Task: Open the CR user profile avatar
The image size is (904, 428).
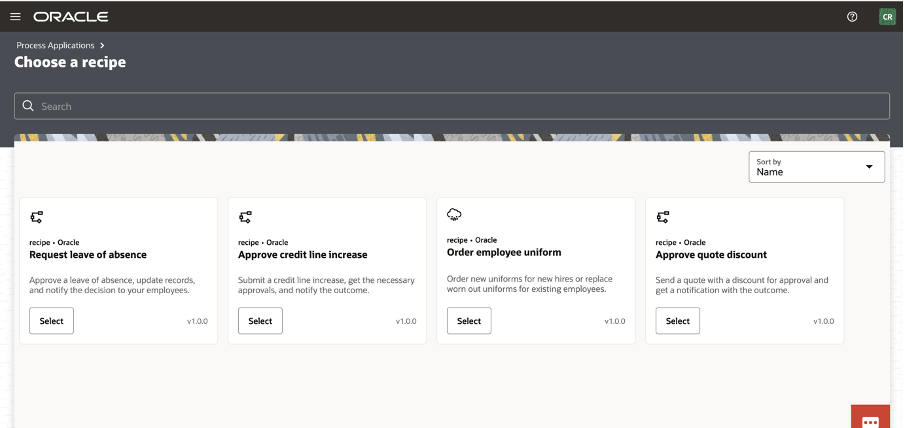Action: tap(887, 17)
